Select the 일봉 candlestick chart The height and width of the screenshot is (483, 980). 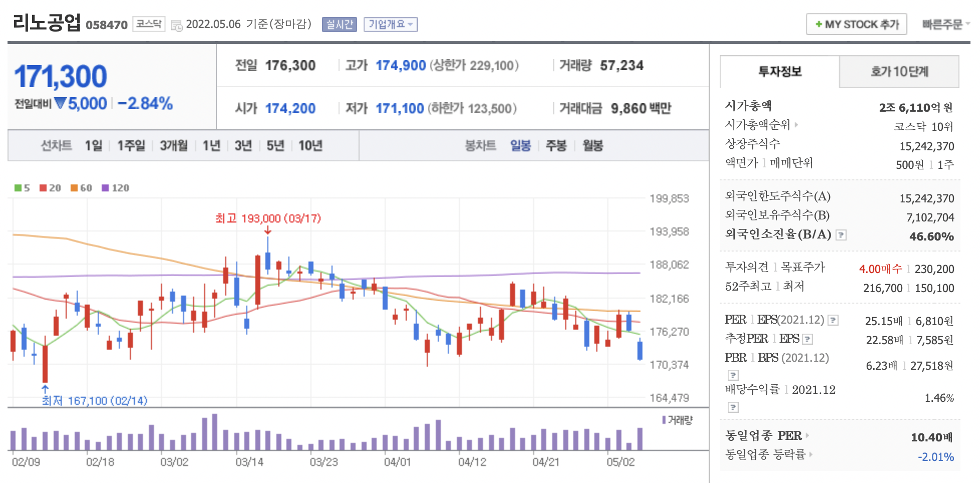tap(521, 146)
